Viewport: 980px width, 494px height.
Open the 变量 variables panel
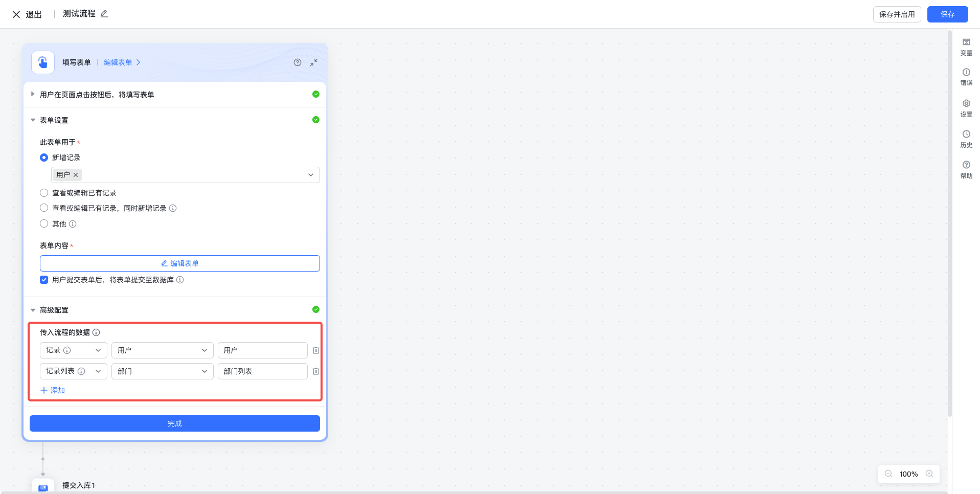pyautogui.click(x=966, y=47)
